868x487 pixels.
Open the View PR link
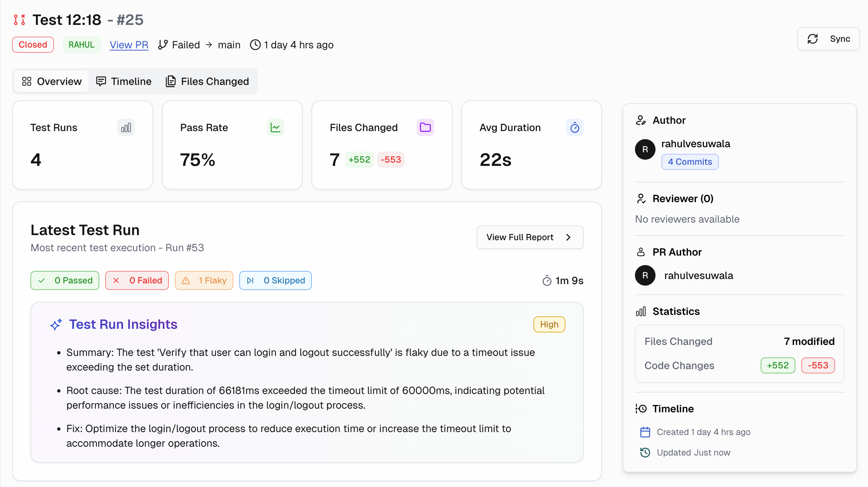click(x=129, y=45)
